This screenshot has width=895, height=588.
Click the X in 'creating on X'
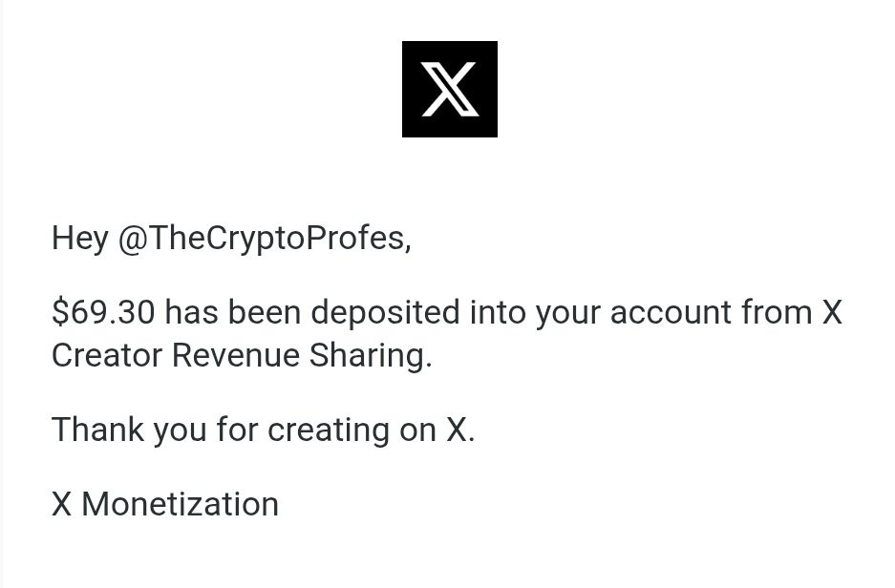[456, 430]
